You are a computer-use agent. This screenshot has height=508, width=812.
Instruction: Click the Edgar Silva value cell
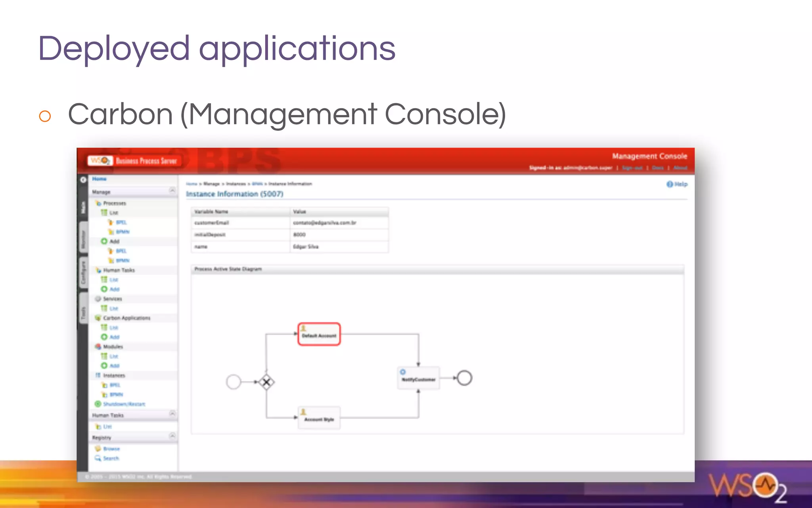pyautogui.click(x=339, y=246)
